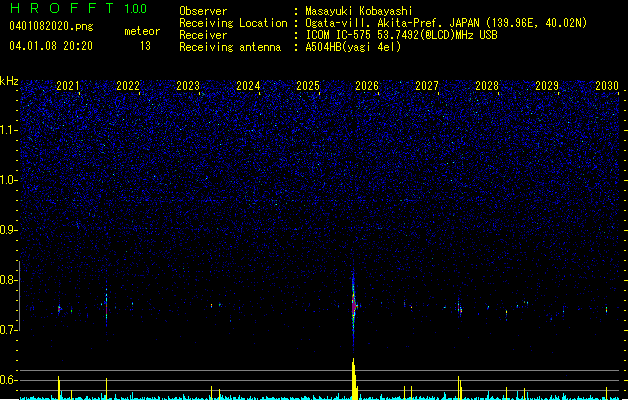Screen dimensions: 629x400
Task: Click the Receiver label
Action: tap(203, 35)
